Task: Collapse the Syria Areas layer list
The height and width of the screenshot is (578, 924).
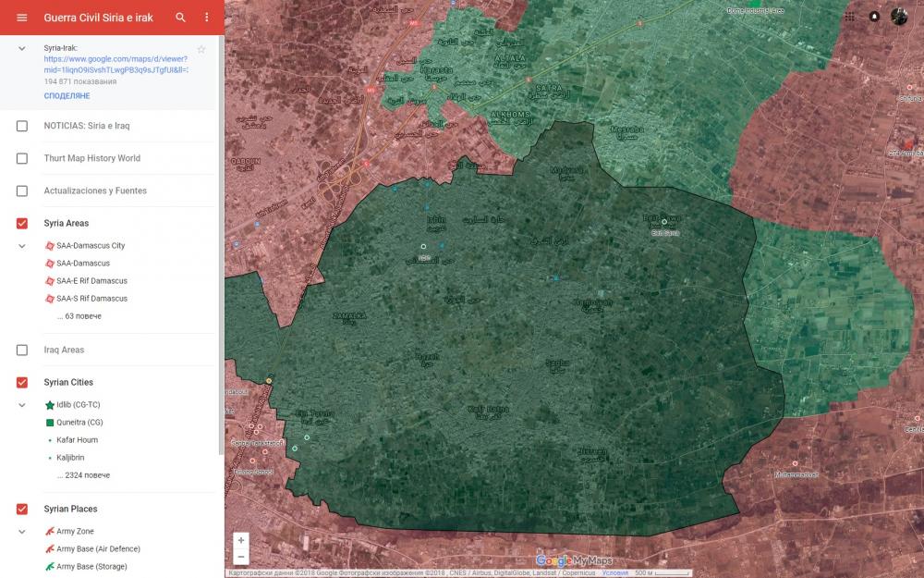Action: point(22,246)
